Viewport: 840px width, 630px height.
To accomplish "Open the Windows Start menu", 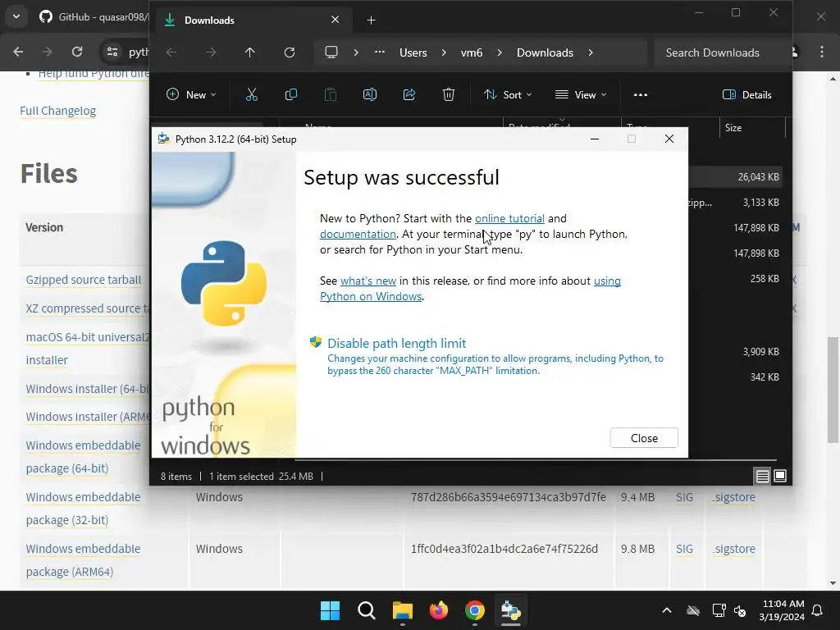I will coord(330,610).
